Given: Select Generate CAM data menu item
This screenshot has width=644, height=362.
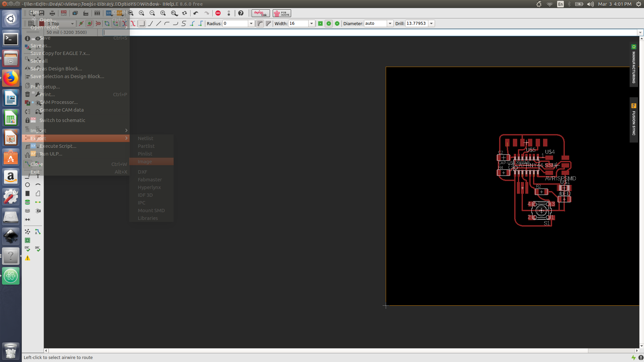Looking at the screenshot, I should [x=76, y=110].
